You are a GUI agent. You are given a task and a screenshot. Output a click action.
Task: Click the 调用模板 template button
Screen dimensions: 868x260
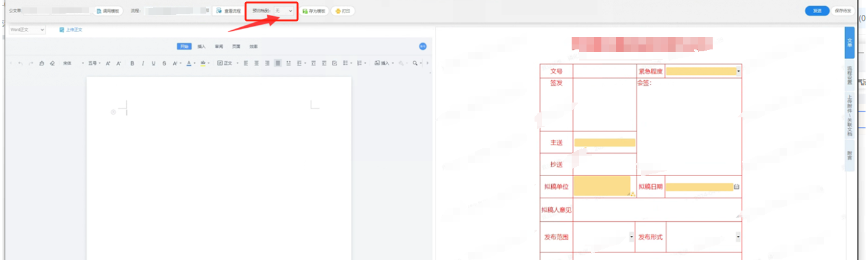pos(108,10)
